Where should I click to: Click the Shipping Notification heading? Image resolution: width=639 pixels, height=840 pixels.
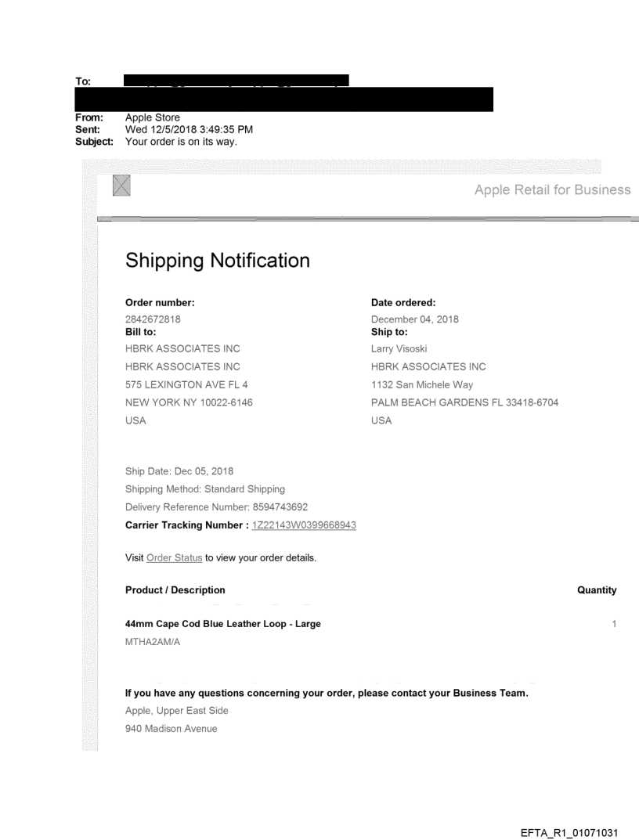click(218, 261)
